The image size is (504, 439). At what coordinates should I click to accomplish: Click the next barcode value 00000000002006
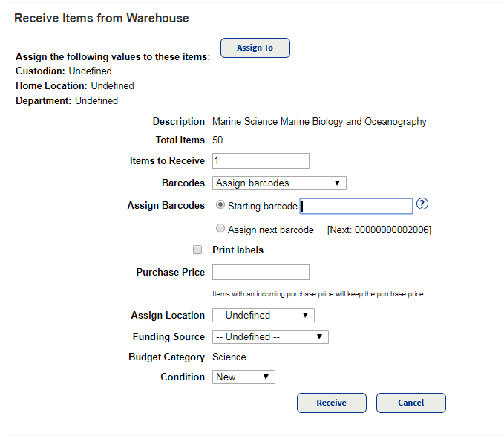click(392, 230)
